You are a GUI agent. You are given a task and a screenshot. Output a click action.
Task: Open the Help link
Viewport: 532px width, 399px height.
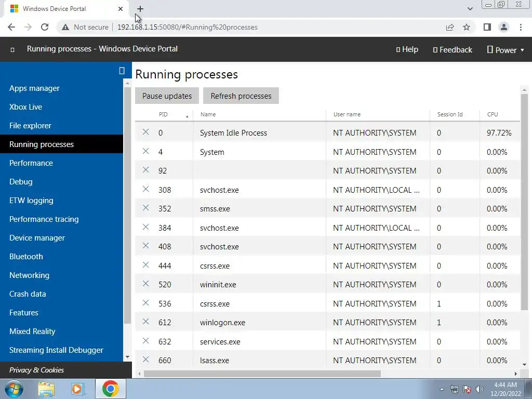coord(407,49)
